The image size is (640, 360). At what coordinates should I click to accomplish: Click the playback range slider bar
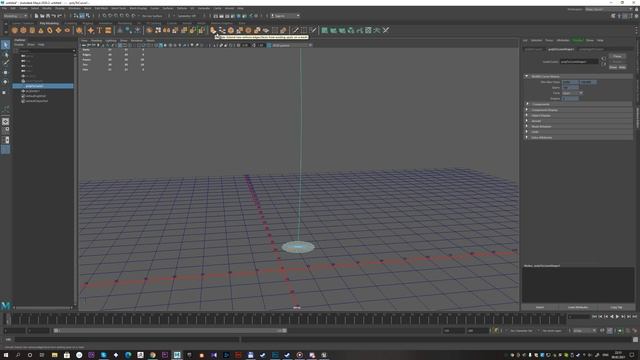(170, 331)
